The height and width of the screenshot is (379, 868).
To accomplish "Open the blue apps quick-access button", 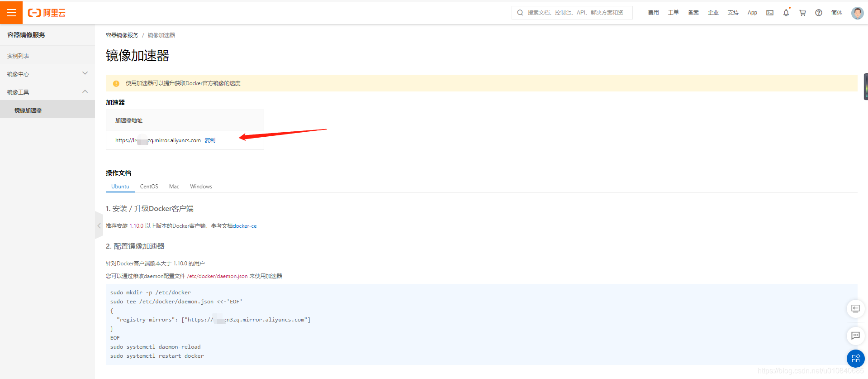I will (x=855, y=359).
